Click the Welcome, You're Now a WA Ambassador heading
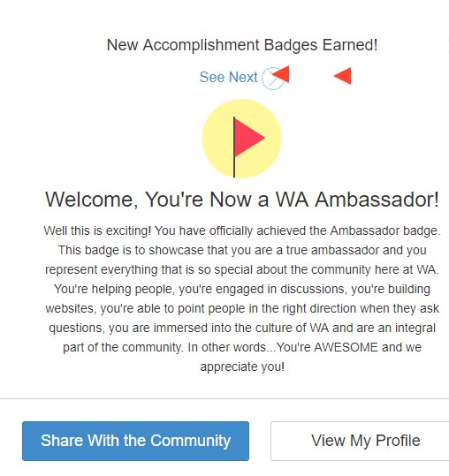The image size is (449, 476). click(x=242, y=200)
